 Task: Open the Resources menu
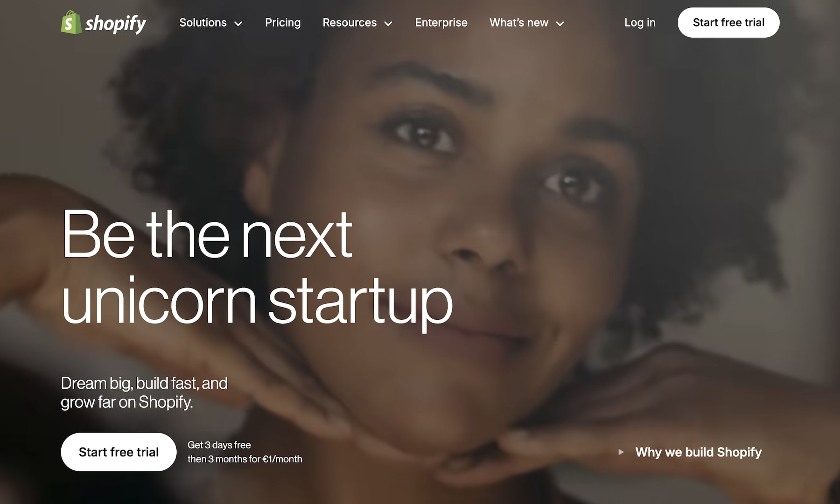pyautogui.click(x=357, y=22)
